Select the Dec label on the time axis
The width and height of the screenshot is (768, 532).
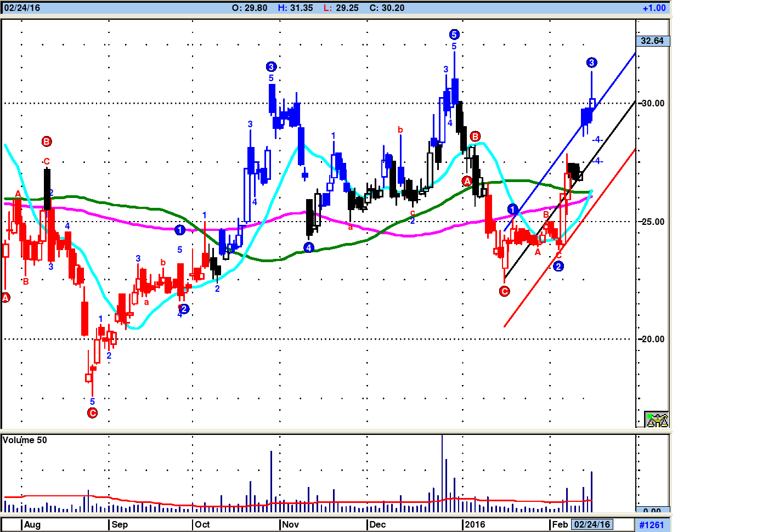pyautogui.click(x=377, y=524)
